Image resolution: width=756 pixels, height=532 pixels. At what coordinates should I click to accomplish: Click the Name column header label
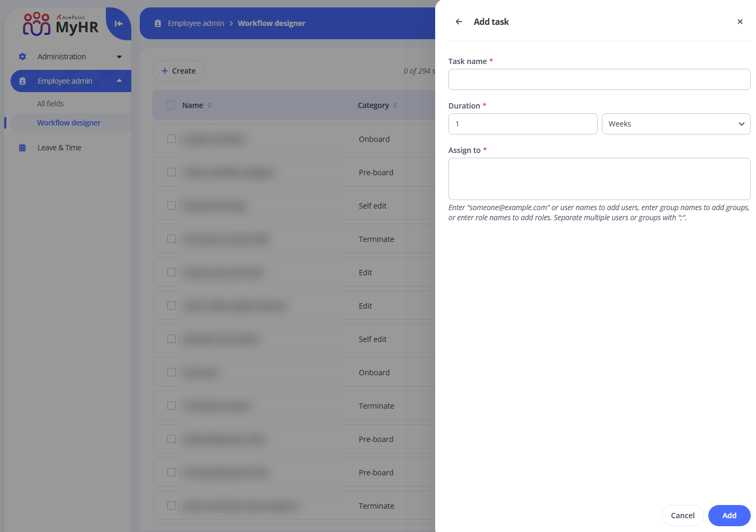tap(193, 105)
